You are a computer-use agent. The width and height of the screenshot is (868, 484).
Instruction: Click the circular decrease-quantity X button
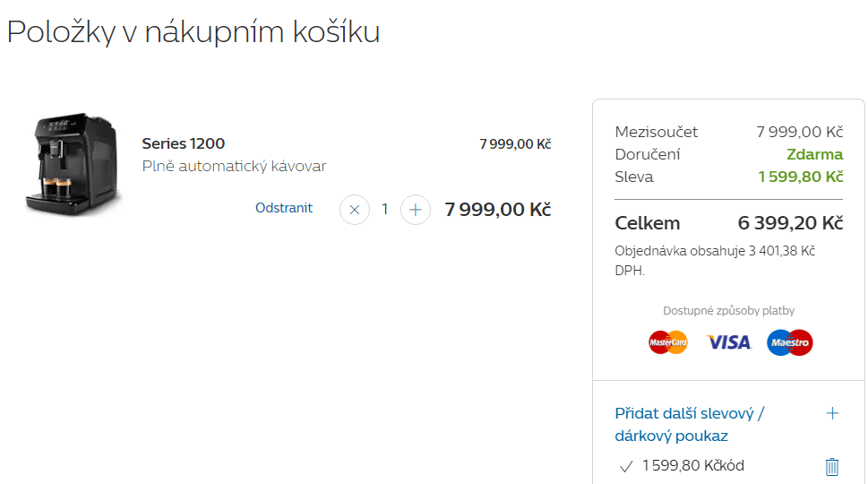tap(355, 210)
